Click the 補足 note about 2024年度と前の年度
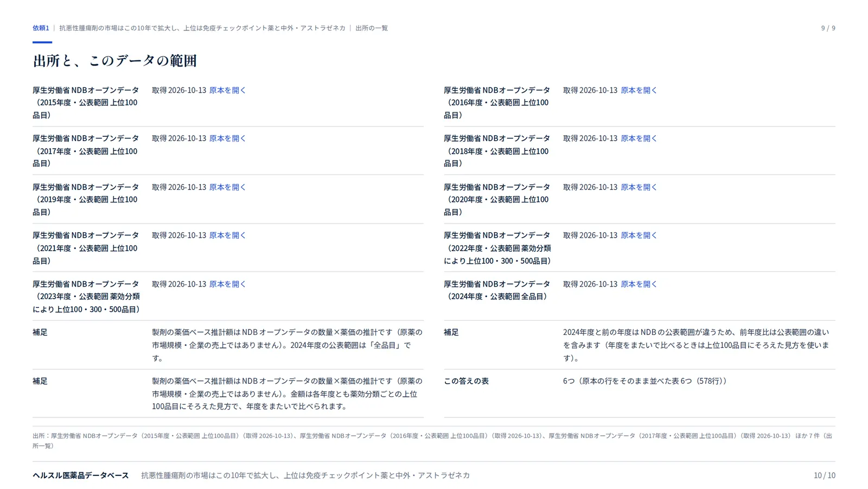 pyautogui.click(x=696, y=345)
